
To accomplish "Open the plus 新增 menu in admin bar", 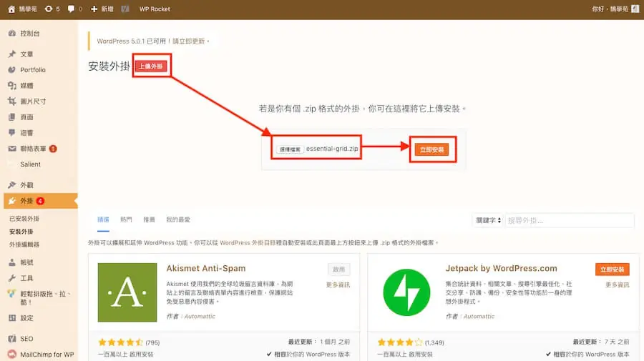I will click(x=102, y=9).
